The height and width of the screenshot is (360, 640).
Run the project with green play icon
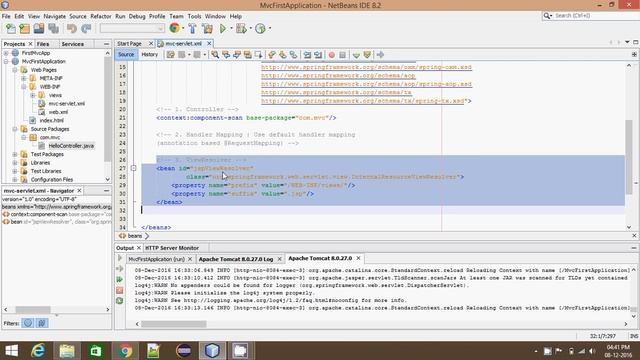(x=223, y=29)
